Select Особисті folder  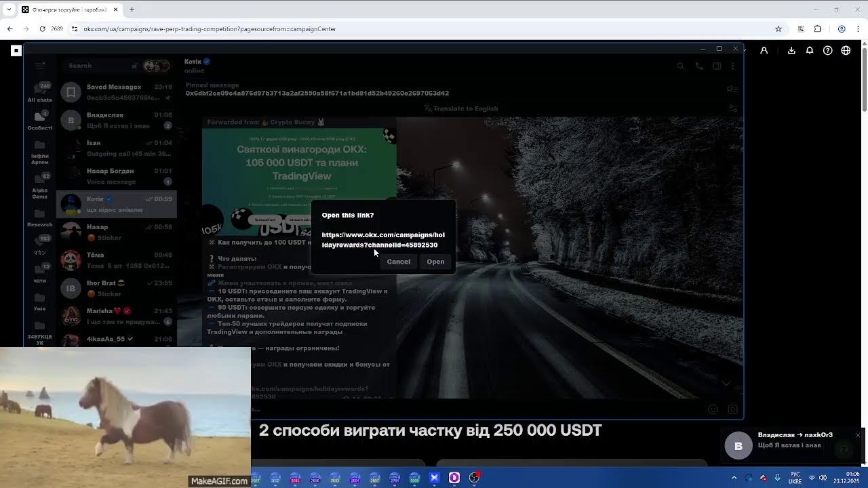click(40, 120)
